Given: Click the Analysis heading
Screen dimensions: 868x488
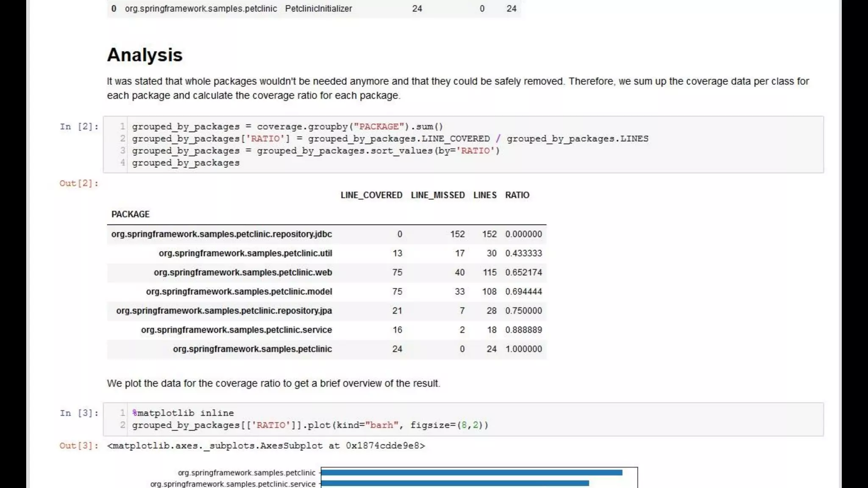Looking at the screenshot, I should click(x=145, y=55).
